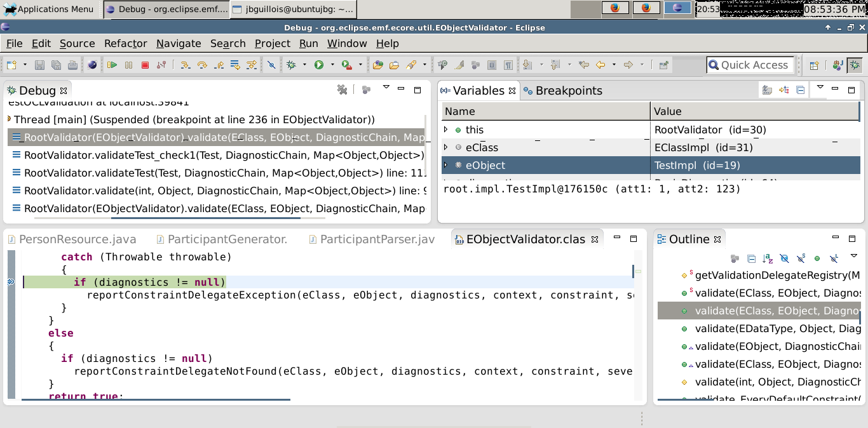Select RootValidator.validateTest_check1 stack frame

(222, 155)
